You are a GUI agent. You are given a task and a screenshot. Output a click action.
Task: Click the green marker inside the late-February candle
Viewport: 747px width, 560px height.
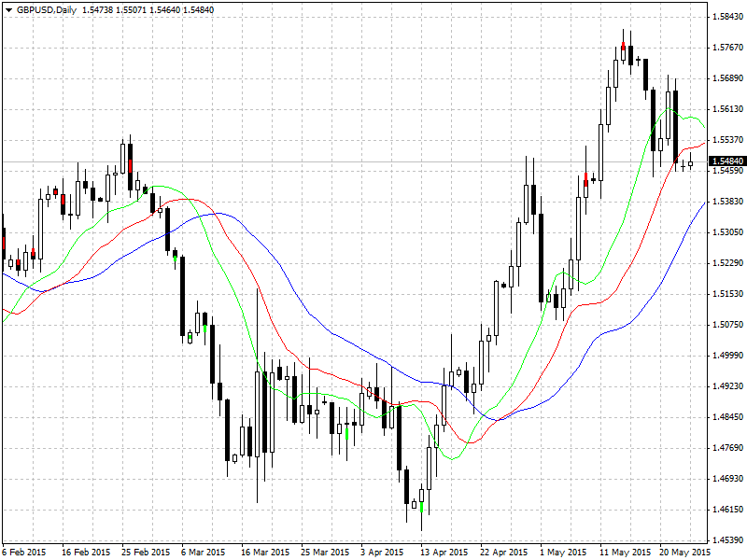pyautogui.click(x=175, y=258)
